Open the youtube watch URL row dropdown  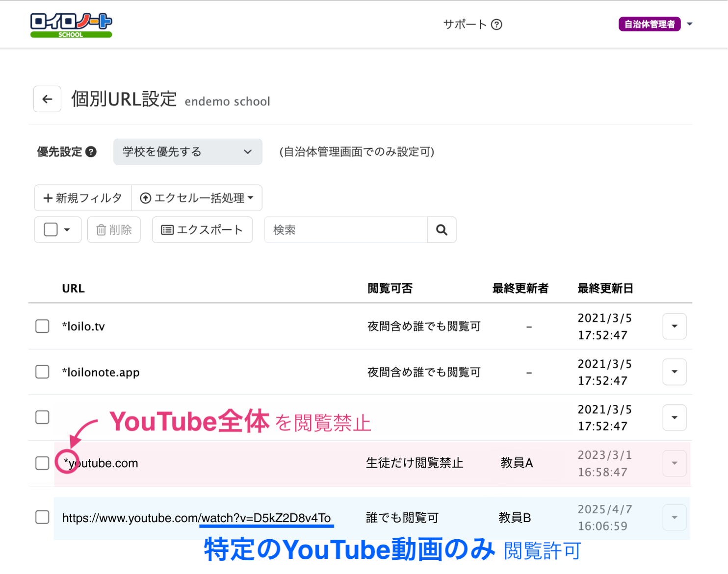point(675,518)
